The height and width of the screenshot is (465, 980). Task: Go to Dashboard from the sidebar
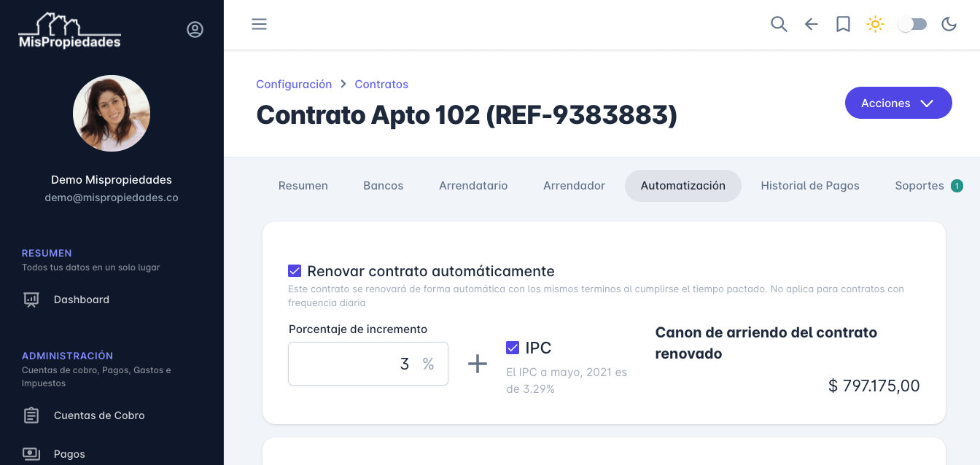pos(81,299)
